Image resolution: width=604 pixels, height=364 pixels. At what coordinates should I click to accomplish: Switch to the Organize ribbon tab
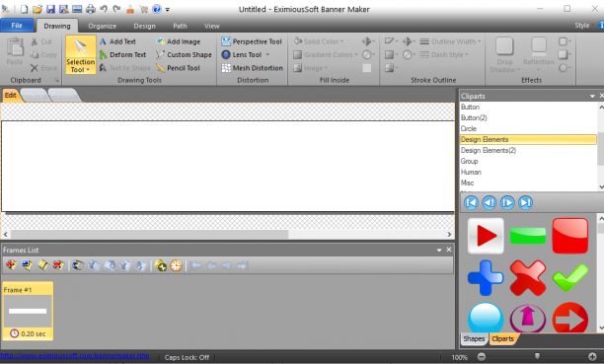click(102, 26)
